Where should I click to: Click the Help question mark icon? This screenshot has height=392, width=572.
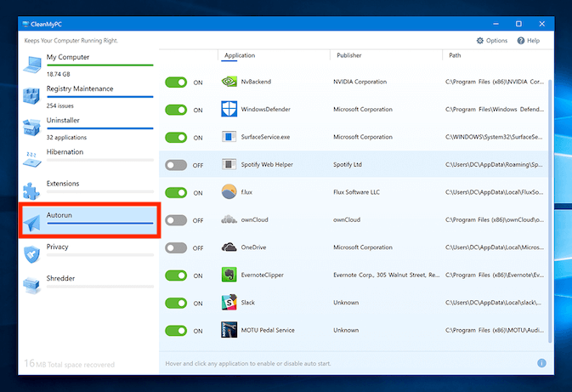(x=521, y=41)
